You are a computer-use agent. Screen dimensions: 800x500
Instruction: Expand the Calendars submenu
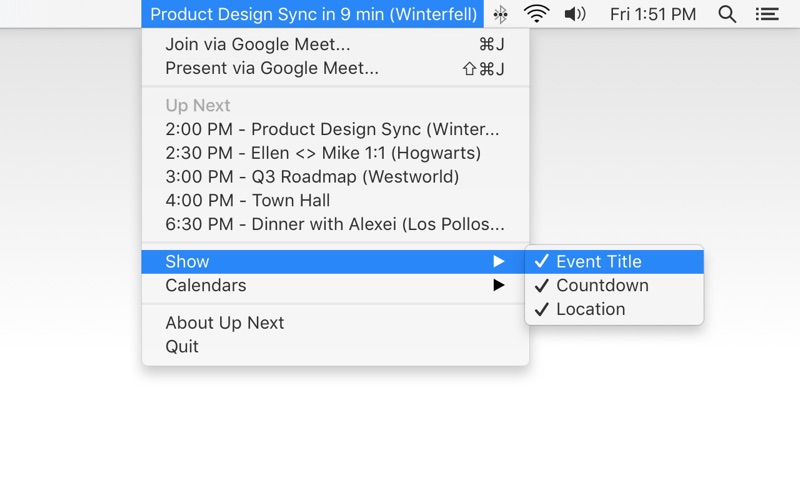tap(335, 285)
